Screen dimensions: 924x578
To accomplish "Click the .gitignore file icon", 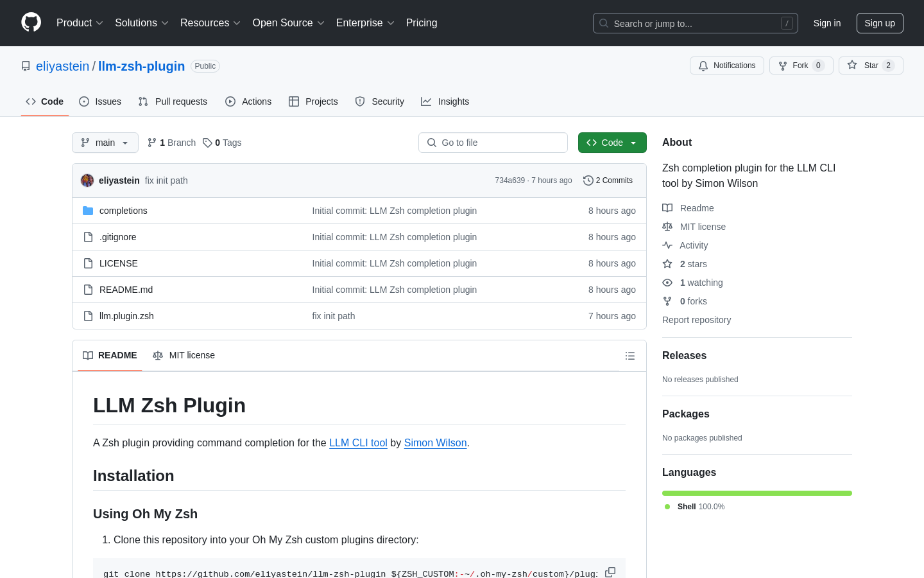I will (x=88, y=237).
